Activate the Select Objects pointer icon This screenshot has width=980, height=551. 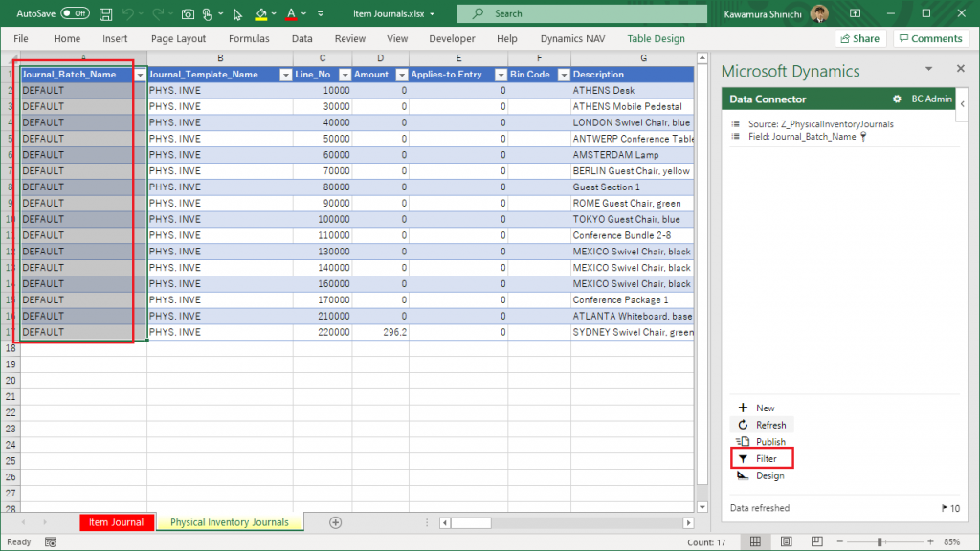pos(237,13)
